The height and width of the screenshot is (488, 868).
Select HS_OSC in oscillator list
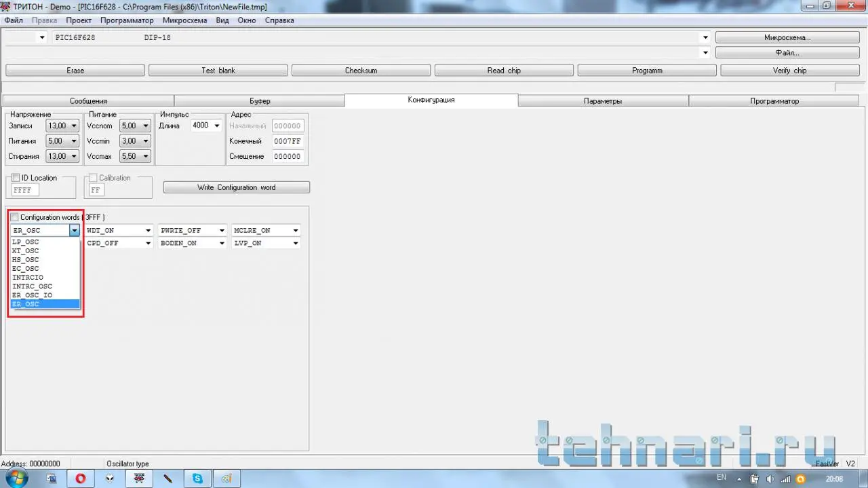pyautogui.click(x=45, y=259)
